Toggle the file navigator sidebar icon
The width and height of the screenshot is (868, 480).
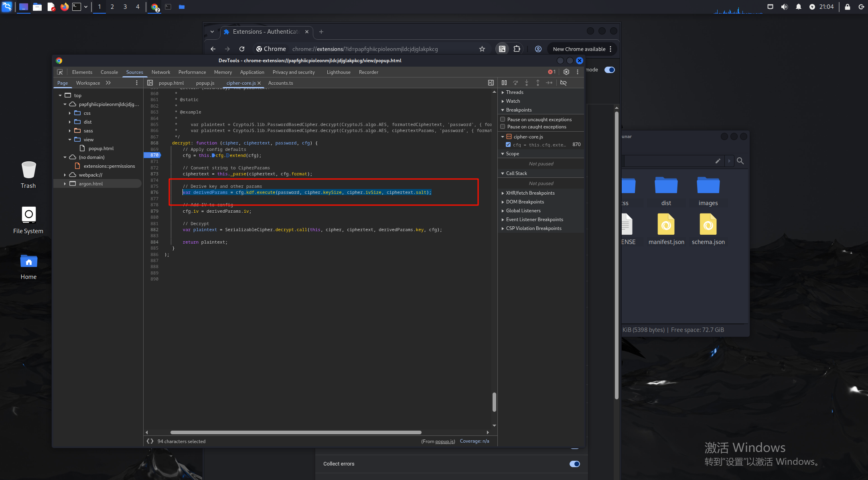tap(150, 83)
